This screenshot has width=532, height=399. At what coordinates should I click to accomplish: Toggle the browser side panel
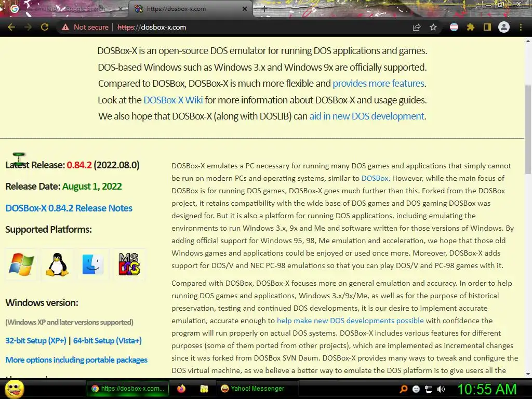tap(487, 27)
